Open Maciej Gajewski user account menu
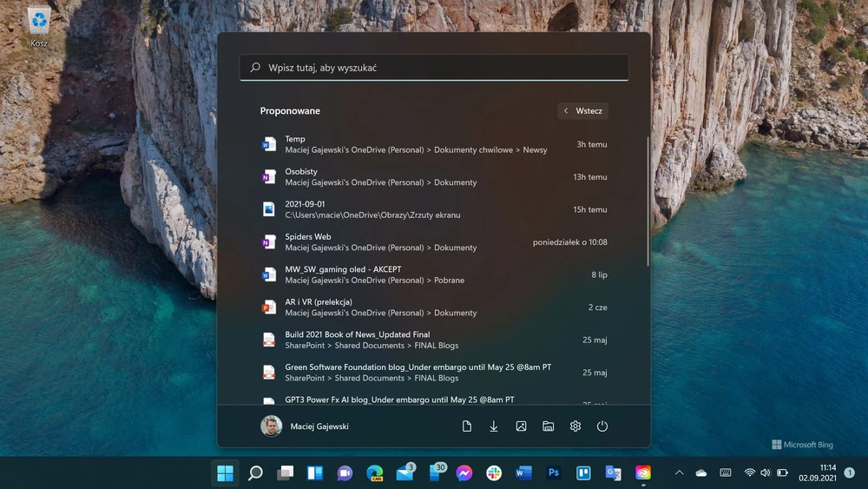 coord(305,426)
